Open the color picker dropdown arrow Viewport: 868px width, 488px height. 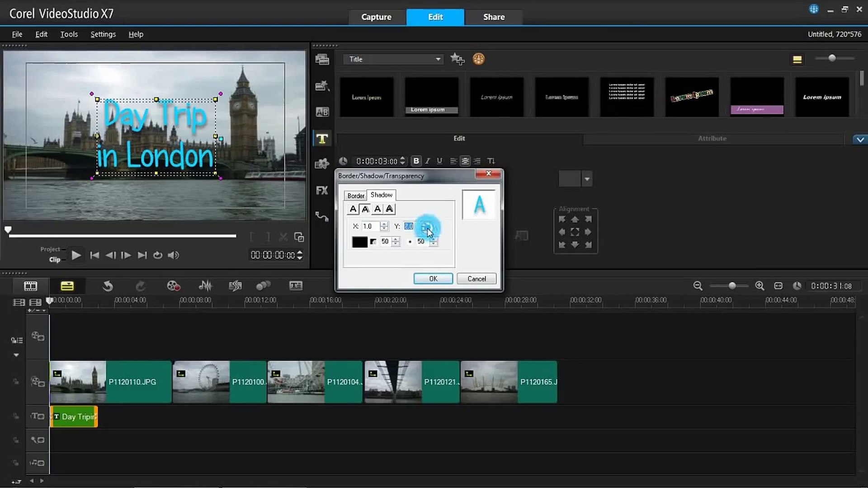click(x=587, y=179)
